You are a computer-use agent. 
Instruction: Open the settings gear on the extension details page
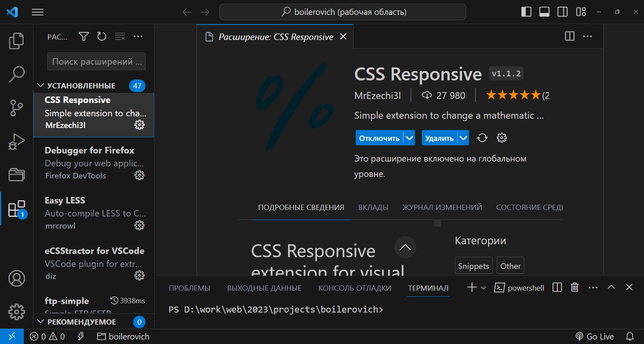pos(502,138)
